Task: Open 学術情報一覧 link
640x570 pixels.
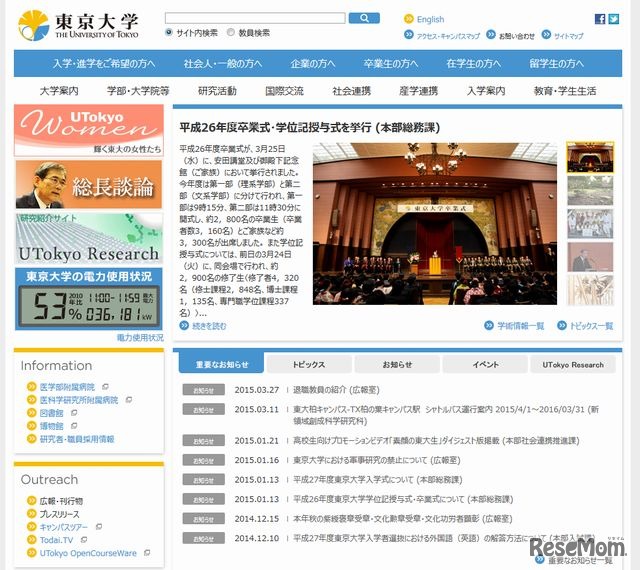Action: 520,325
